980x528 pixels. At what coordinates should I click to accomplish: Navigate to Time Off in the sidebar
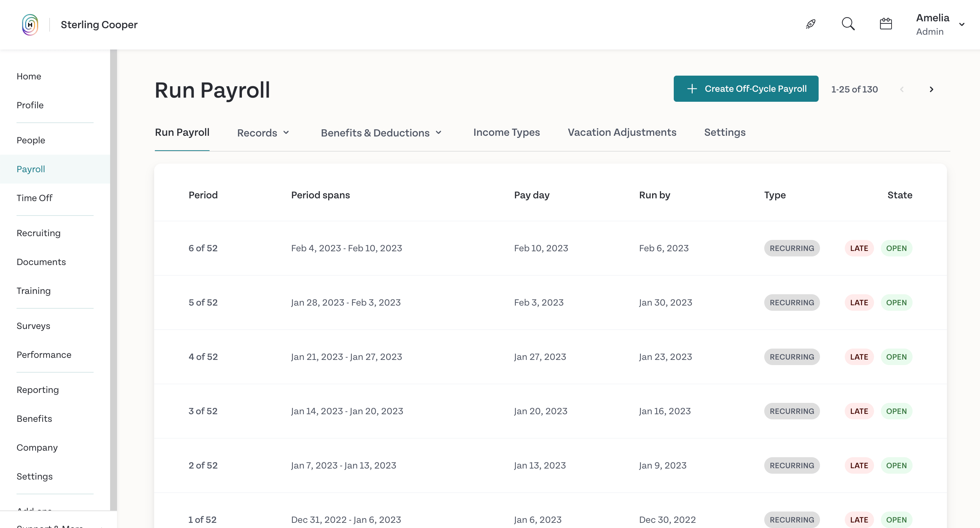[x=34, y=198]
